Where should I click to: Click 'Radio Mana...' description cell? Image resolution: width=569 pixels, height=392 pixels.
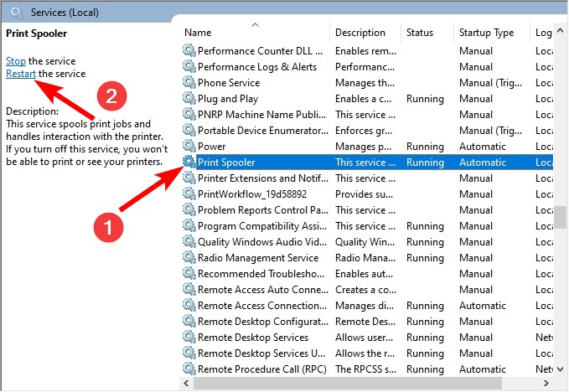coord(365,258)
